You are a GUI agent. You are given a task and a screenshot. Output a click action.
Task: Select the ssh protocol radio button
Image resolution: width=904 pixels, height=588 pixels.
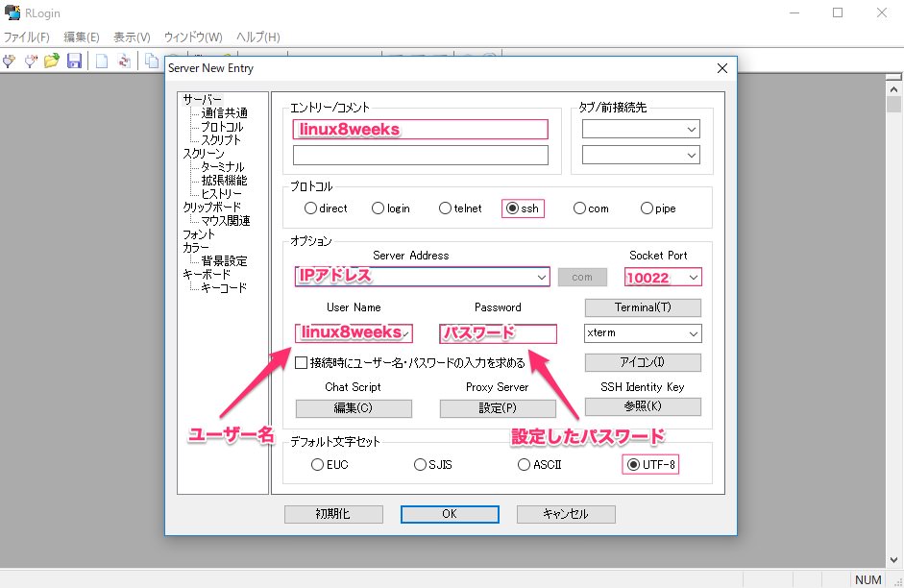click(x=523, y=208)
